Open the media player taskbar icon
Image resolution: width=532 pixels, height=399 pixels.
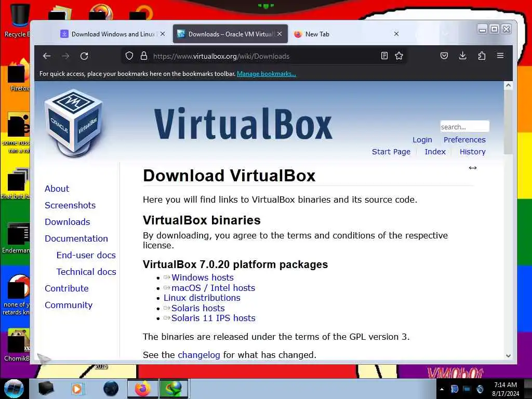(x=77, y=389)
